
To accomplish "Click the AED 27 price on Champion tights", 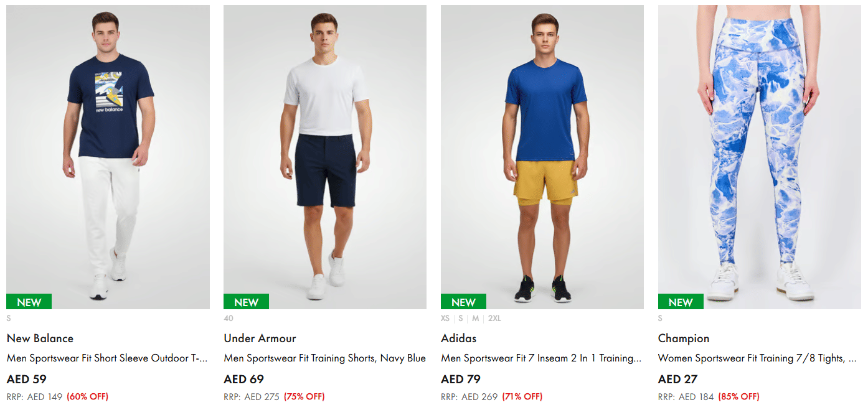I will click(677, 379).
